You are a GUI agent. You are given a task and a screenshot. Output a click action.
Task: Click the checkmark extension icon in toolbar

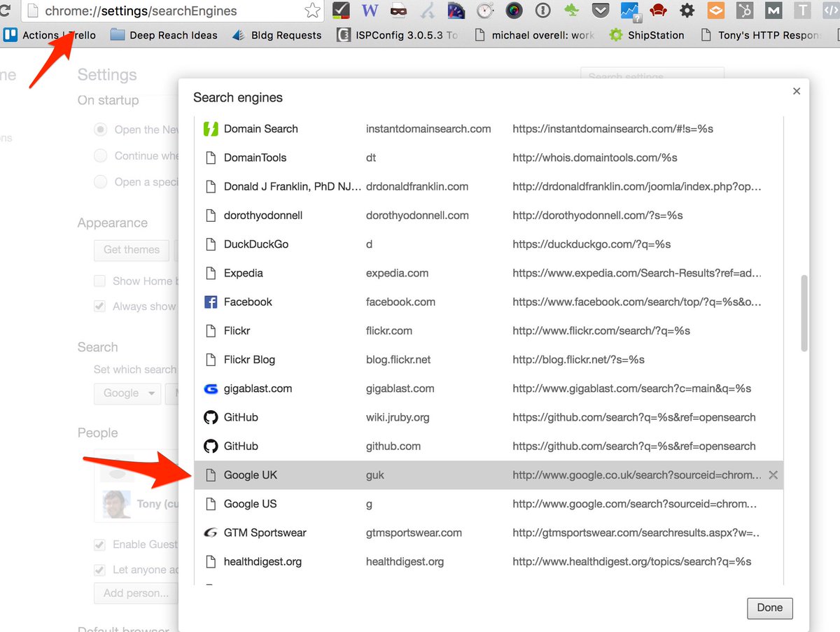tap(341, 10)
